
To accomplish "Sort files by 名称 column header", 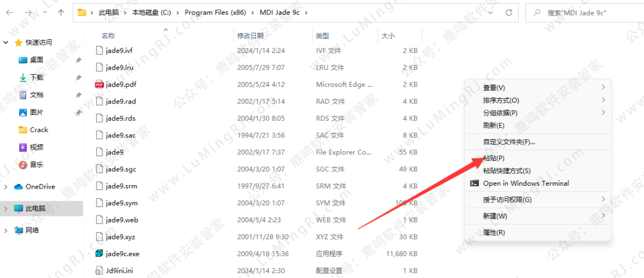I will point(109,36).
